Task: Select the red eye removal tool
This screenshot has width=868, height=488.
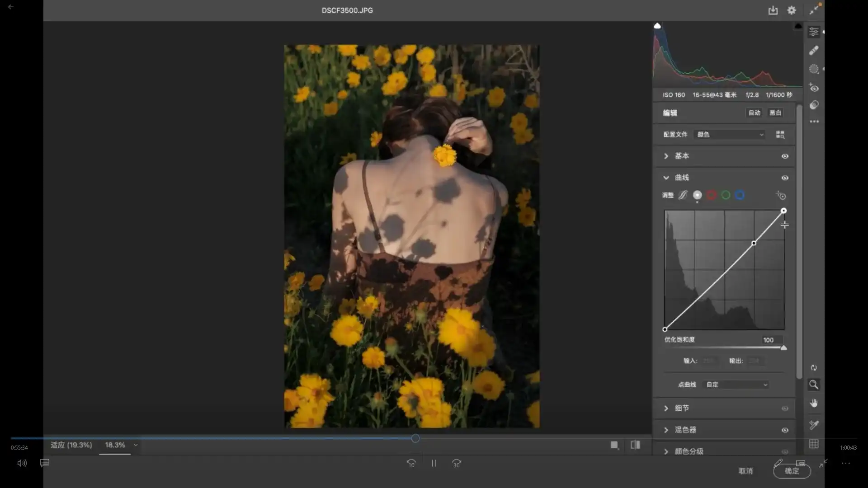Action: [x=814, y=88]
